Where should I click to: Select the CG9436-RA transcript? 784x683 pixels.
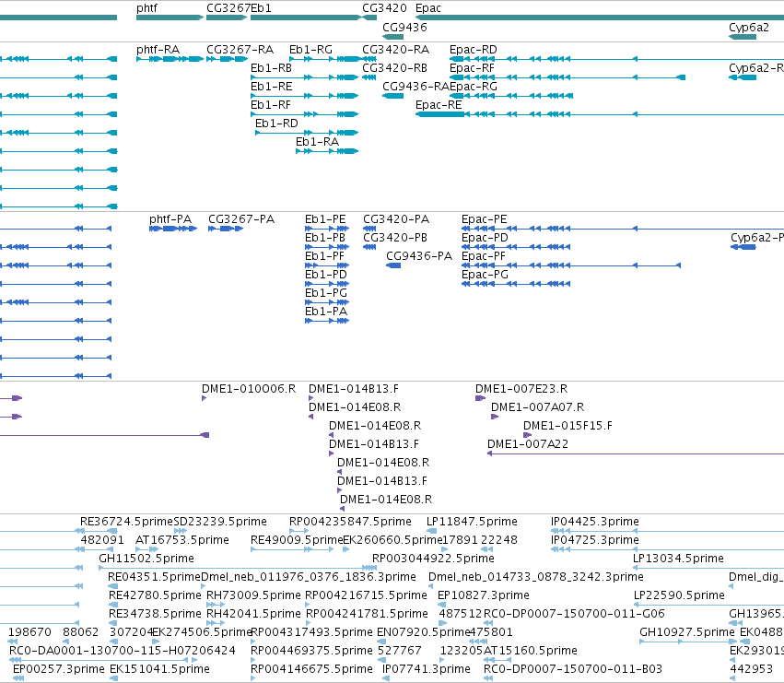coord(393,96)
